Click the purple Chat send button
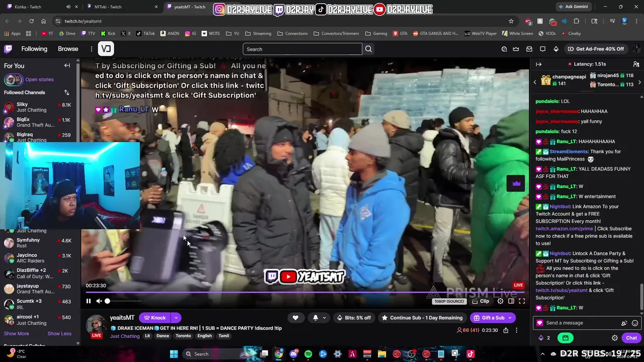644x362 pixels. (631, 338)
